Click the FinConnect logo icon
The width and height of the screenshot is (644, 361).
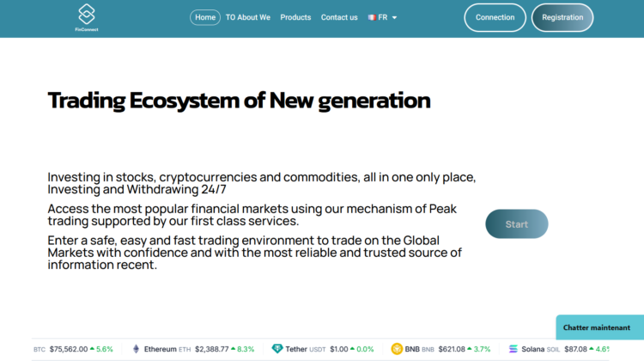[86, 14]
